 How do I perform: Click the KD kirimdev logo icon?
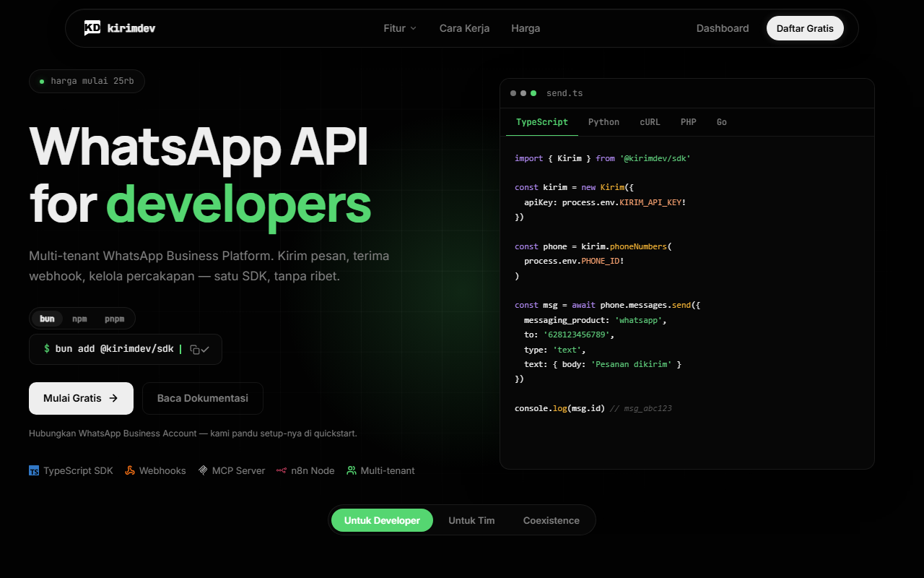point(92,28)
